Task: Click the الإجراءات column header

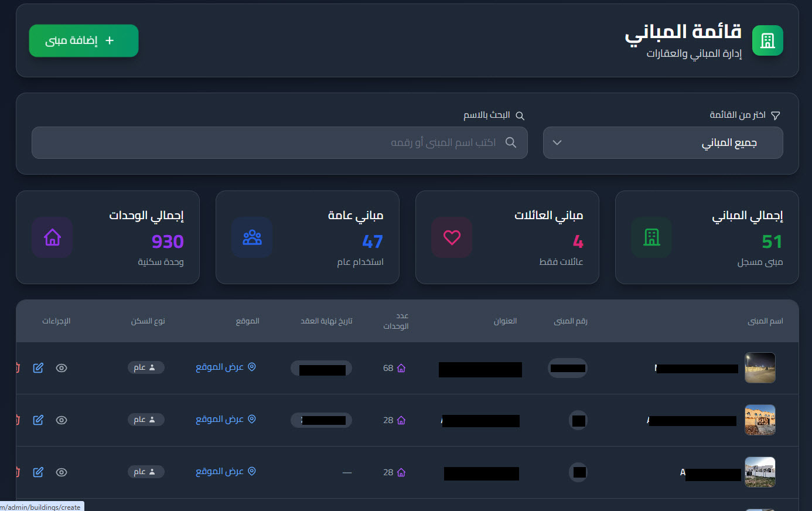Action: (x=56, y=321)
